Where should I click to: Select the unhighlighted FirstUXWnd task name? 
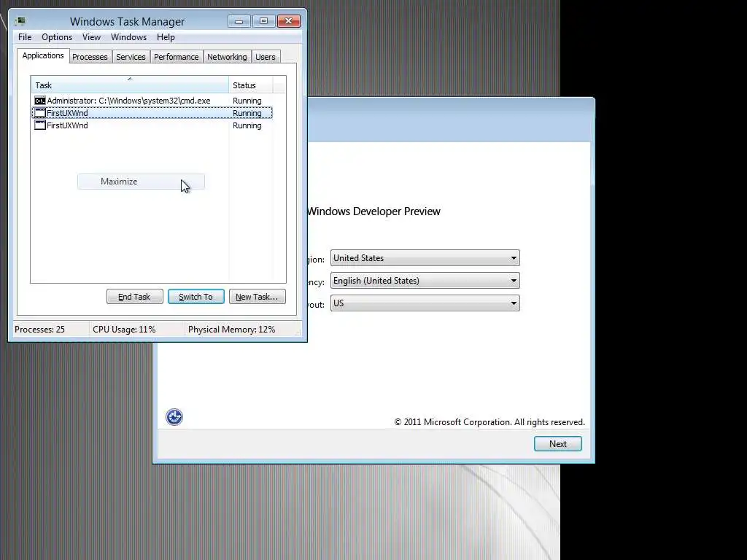(67, 125)
